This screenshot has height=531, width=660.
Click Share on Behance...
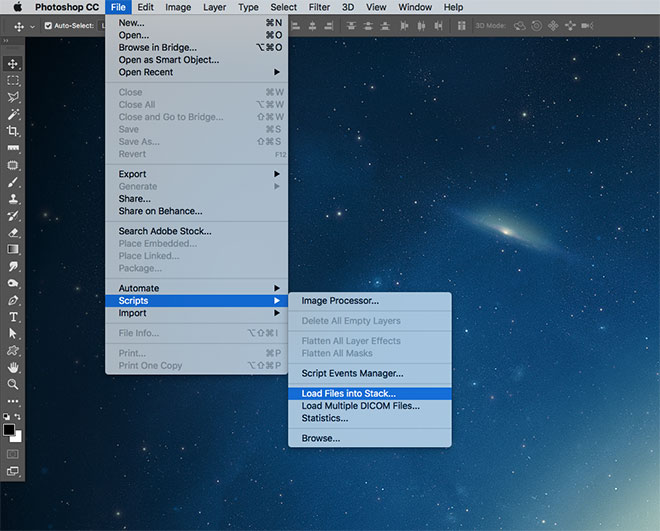pyautogui.click(x=197, y=211)
